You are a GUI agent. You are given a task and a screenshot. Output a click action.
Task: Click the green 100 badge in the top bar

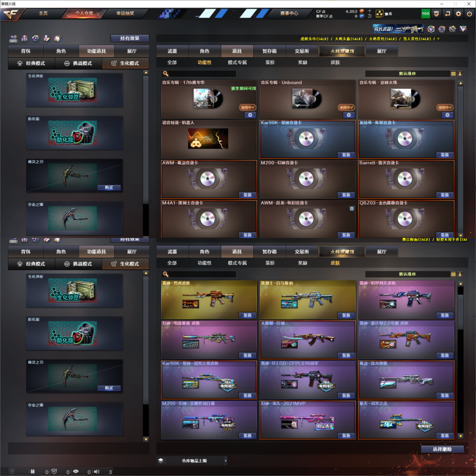426,14
